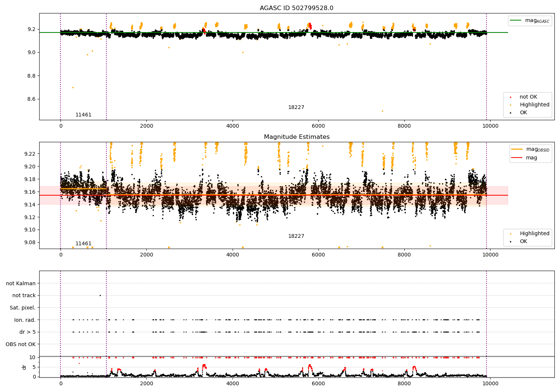Viewport: 560px width, 392px height.
Task: Select 'OK' legend entry in Magnitude Estimates plot
Action: click(x=523, y=242)
